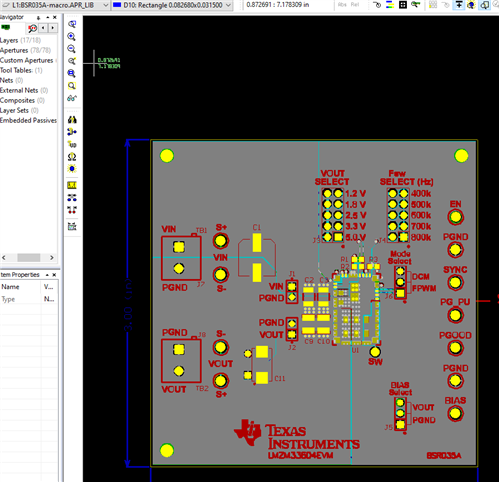Viewport: 499px width, 482px height.
Task: Click the top toolbar green key icon
Action: click(415, 5)
